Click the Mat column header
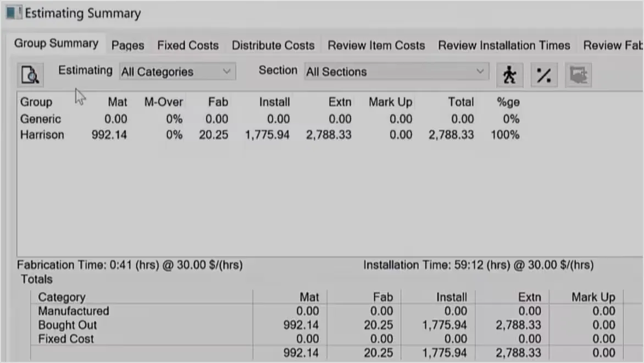The width and height of the screenshot is (644, 363). (x=117, y=102)
